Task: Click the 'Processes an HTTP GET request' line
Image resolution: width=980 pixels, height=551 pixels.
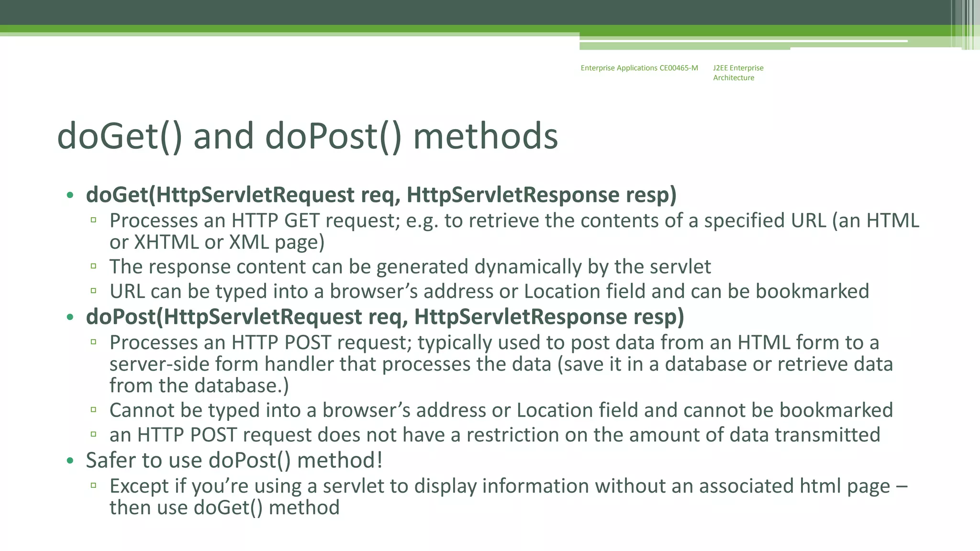Action: [x=514, y=220]
